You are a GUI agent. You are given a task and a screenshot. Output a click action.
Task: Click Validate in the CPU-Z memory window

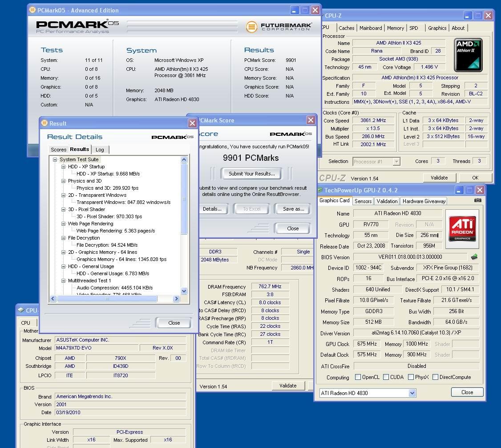(288, 386)
